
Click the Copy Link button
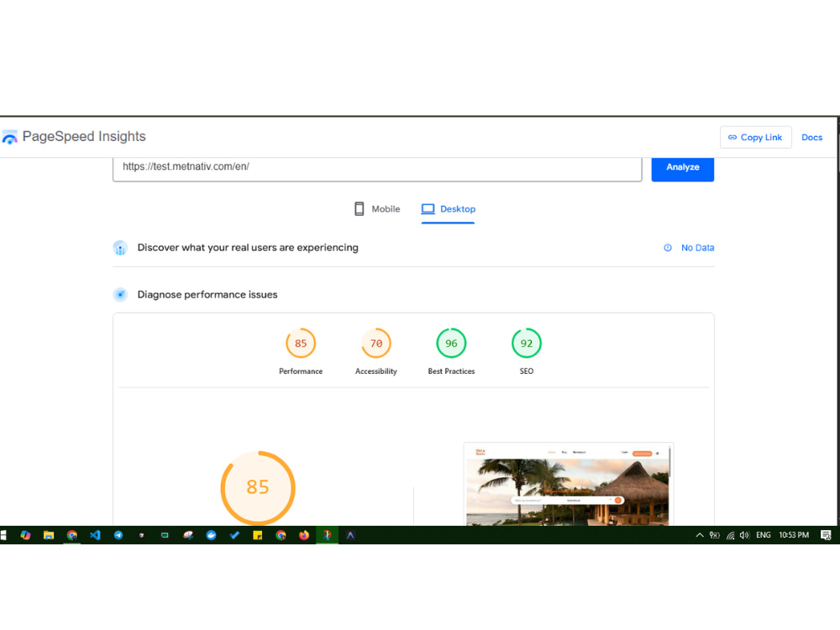point(755,137)
